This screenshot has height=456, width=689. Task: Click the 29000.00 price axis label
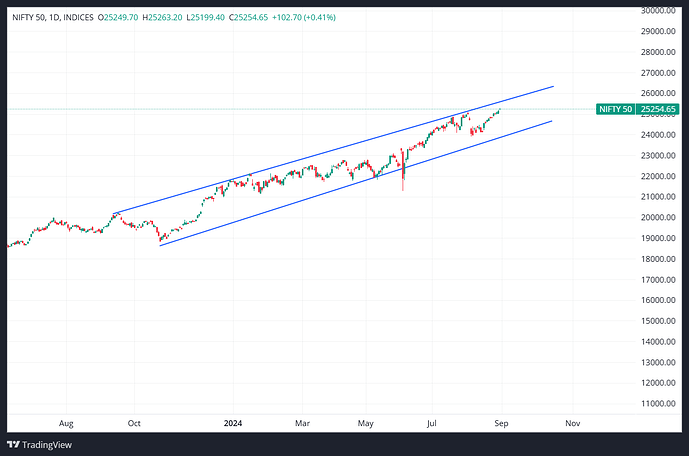(658, 31)
